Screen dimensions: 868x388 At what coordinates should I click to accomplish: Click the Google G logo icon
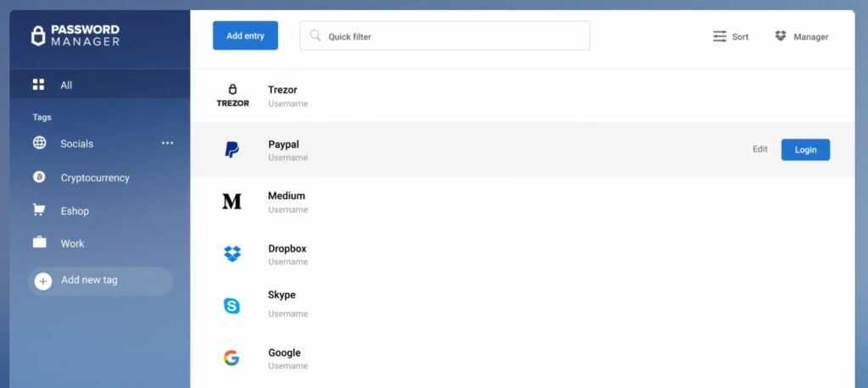click(231, 358)
